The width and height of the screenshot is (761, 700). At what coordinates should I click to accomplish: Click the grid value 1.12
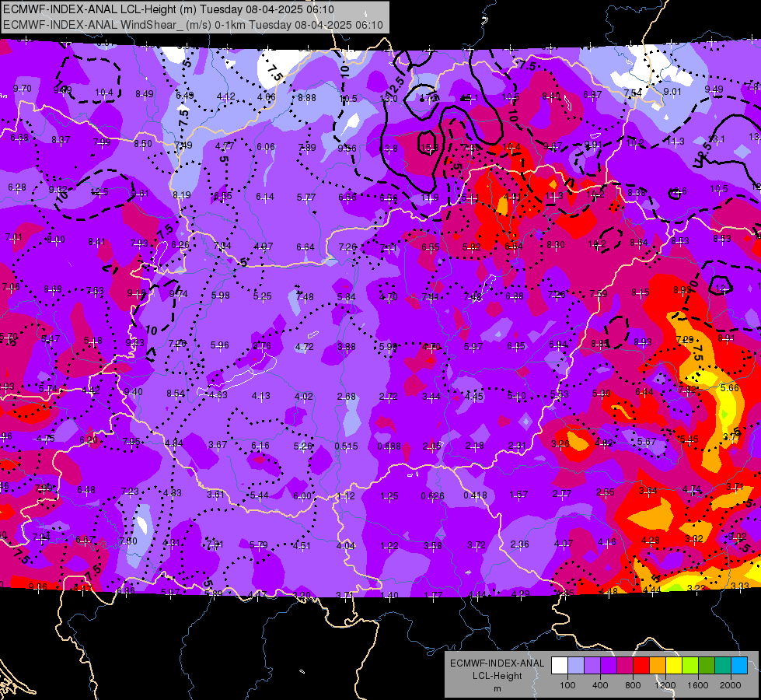(346, 496)
